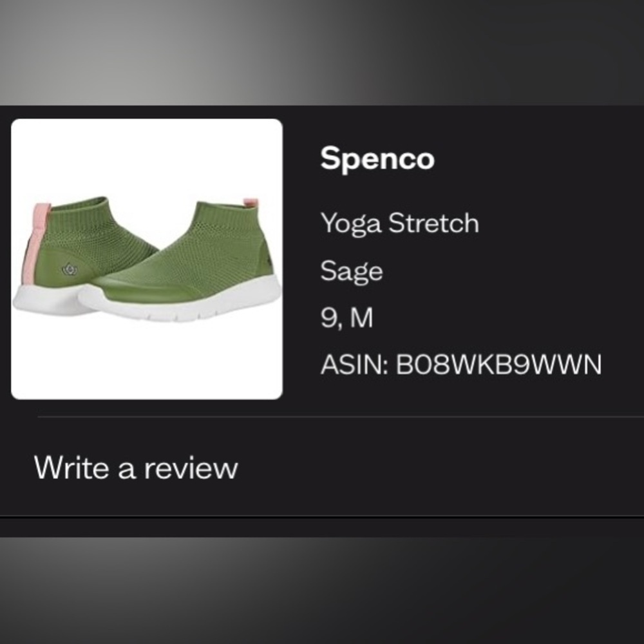Image resolution: width=644 pixels, height=644 pixels.
Task: Click the small logo on the left shoe
Action: tap(68, 269)
